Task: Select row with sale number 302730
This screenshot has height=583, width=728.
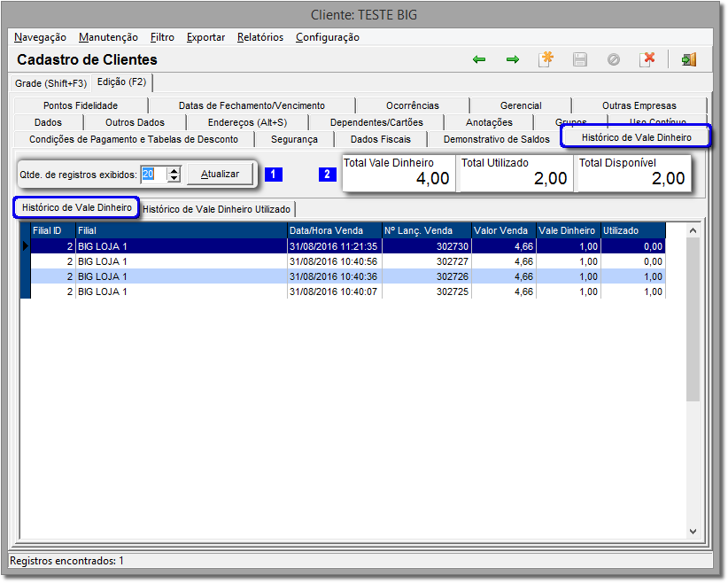Action: click(x=348, y=246)
